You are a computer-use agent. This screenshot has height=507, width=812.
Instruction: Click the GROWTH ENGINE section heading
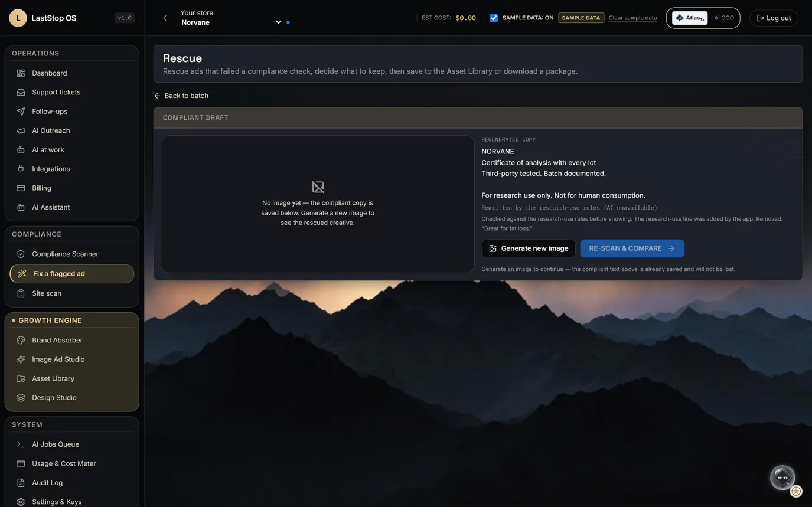click(50, 320)
